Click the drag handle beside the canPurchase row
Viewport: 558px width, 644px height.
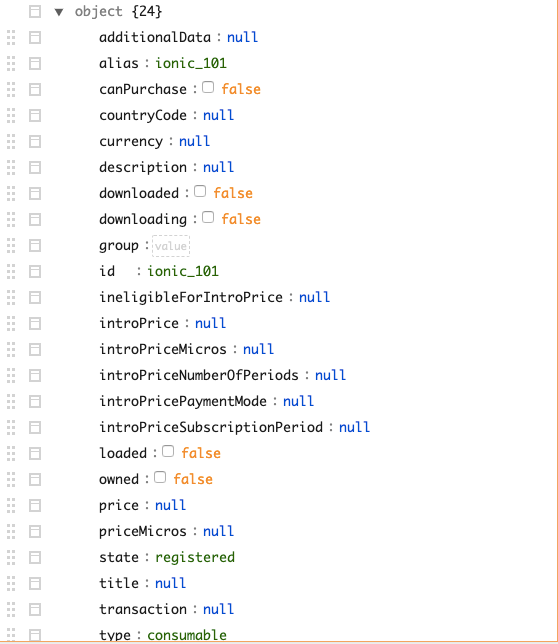11,90
